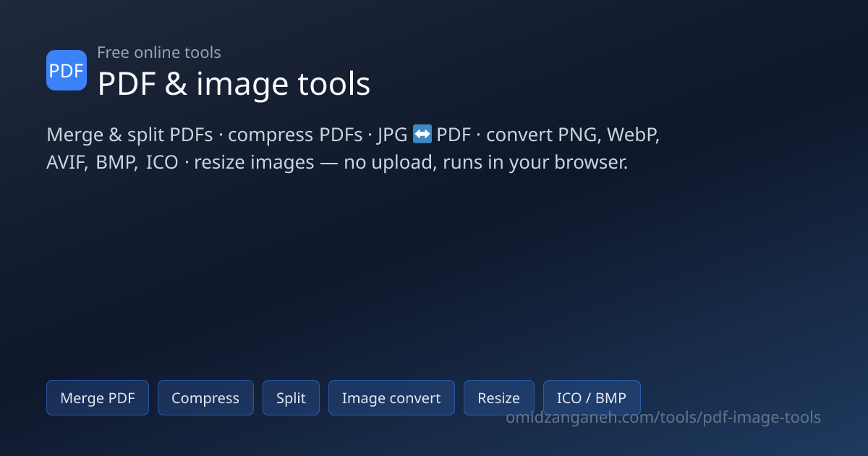Click the blue PDF logo icon
Screen dimensions: 868x456
(x=67, y=70)
